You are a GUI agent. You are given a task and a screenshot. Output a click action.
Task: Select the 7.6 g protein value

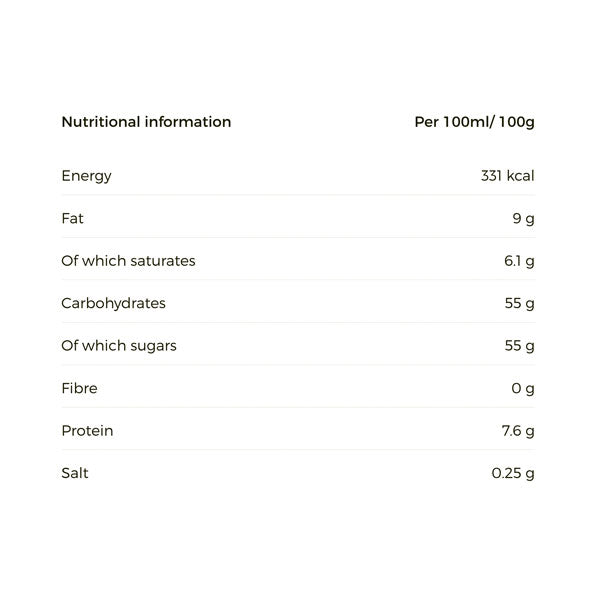coord(518,431)
